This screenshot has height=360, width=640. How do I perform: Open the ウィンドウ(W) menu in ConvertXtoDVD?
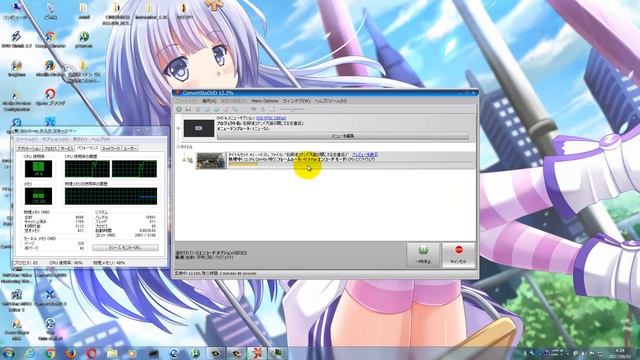[296, 101]
